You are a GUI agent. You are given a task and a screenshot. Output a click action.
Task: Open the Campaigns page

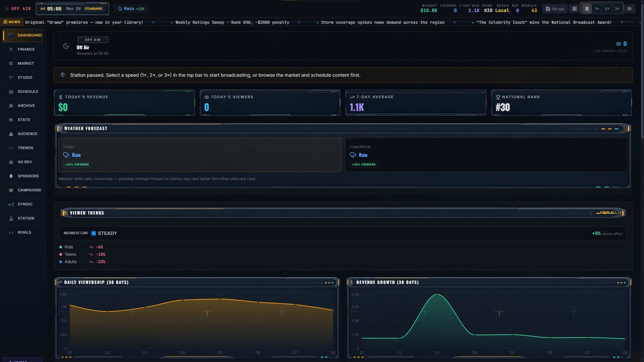point(23,190)
